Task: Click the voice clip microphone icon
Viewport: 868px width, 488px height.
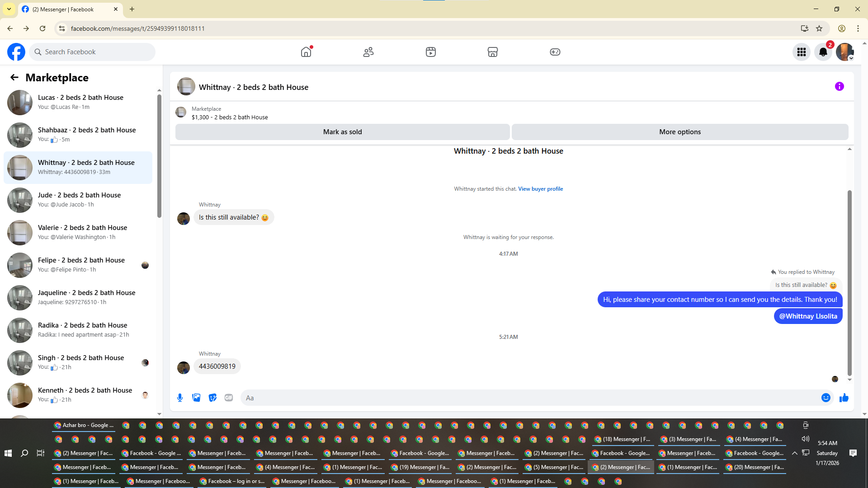Action: click(180, 398)
